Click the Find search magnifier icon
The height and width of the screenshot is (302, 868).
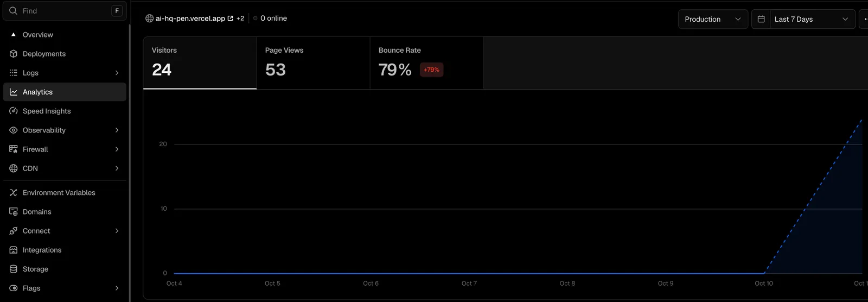click(x=13, y=11)
